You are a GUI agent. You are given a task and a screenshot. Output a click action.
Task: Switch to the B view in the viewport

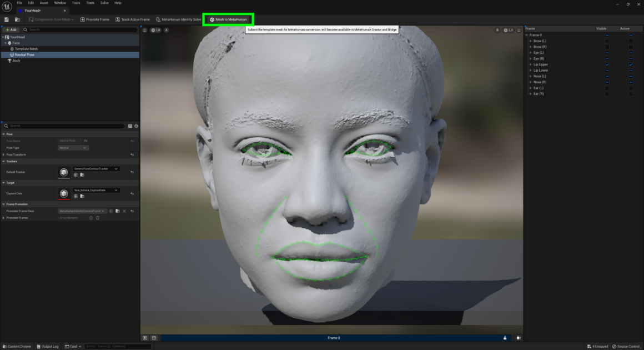497,30
